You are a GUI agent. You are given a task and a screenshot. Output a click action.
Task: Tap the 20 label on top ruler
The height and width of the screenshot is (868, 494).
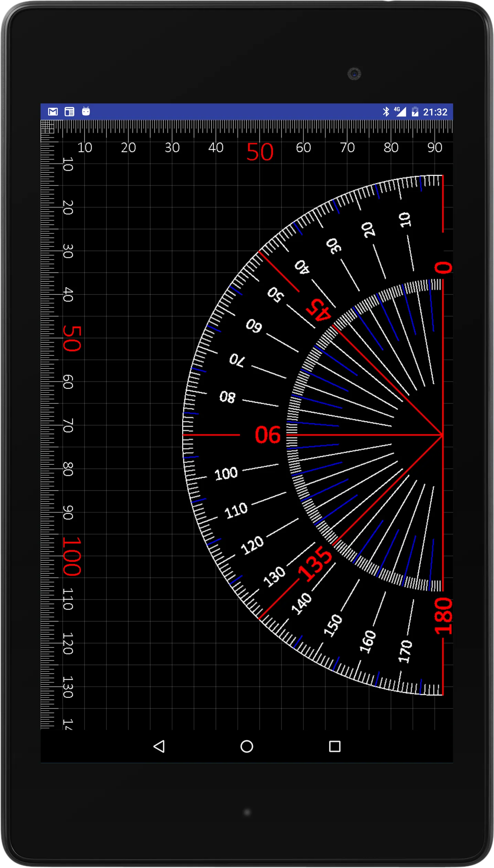coord(129,148)
